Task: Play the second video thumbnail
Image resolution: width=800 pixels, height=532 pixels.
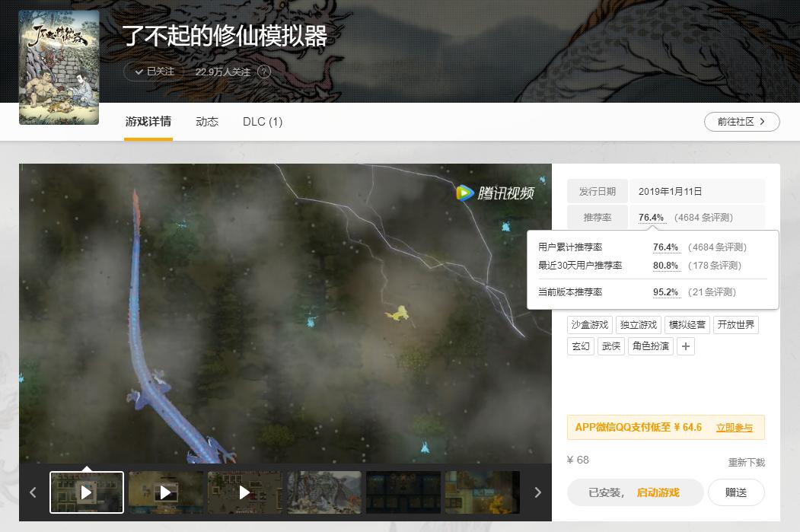Action: coord(166,492)
